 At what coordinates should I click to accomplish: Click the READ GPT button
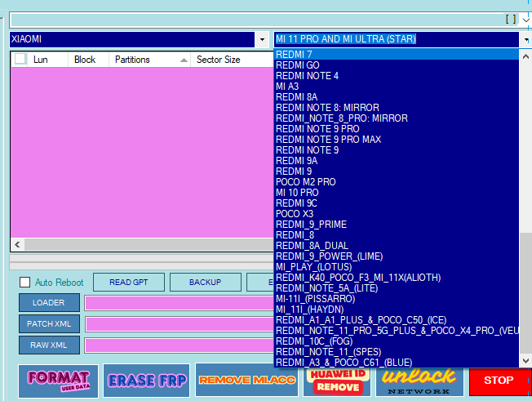click(x=129, y=282)
